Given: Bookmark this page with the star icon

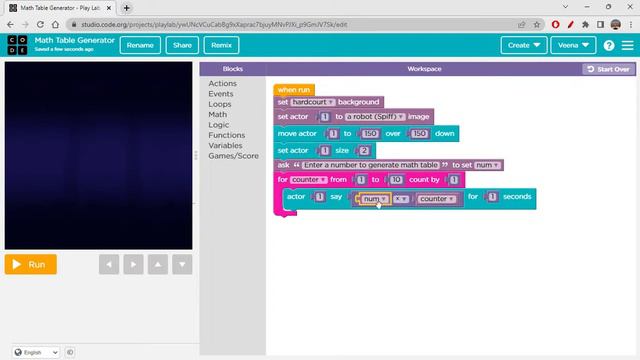Looking at the screenshot, I should coord(536,24).
